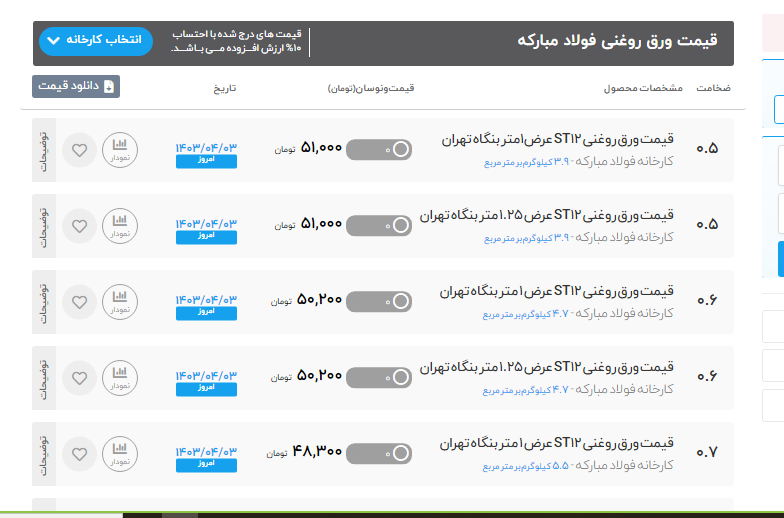Image resolution: width=784 pixels, height=518 pixels.
Task: Toggle price slider on 0.5 thickness, 1.25 meter row
Action: [380, 225]
